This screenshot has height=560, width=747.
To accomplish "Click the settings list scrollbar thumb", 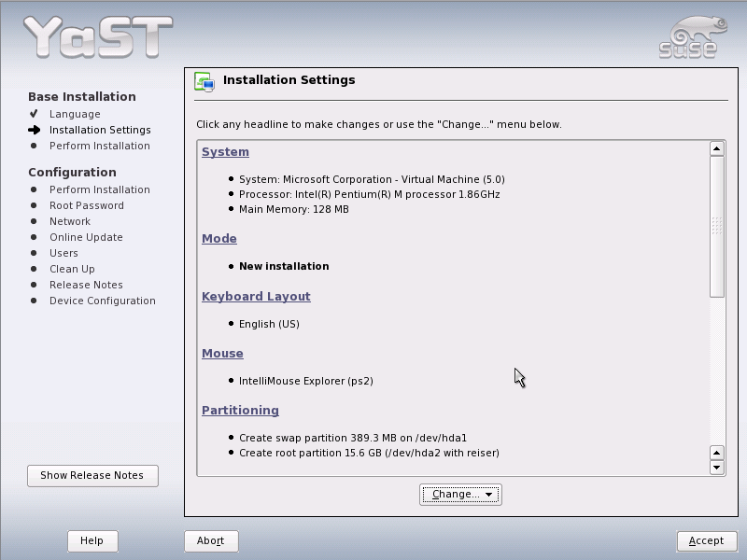I will coord(716,227).
